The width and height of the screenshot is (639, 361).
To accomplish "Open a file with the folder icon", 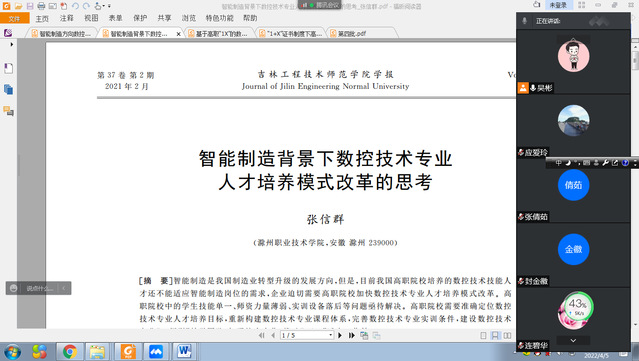I will click(x=18, y=6).
